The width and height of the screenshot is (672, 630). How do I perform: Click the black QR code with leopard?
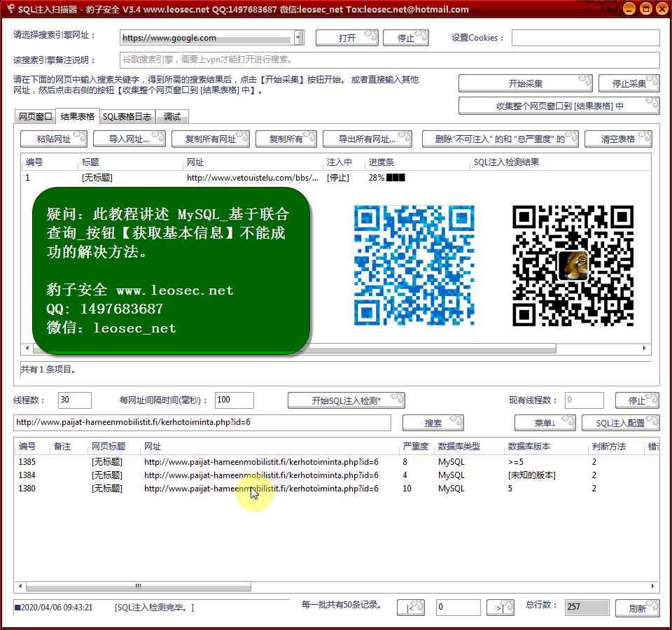(x=573, y=265)
